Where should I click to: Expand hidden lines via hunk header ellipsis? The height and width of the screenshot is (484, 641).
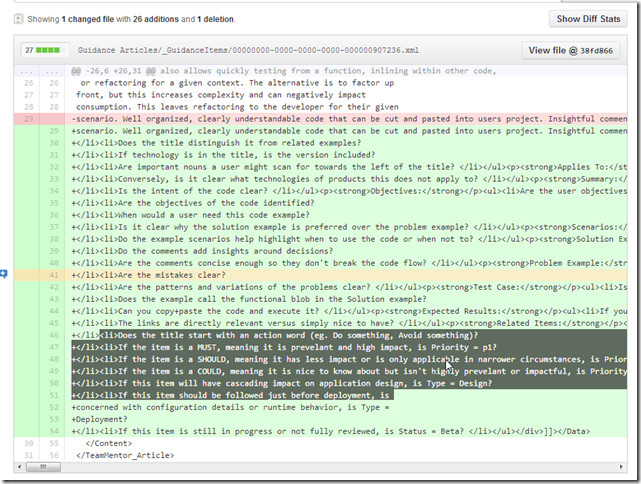point(28,72)
